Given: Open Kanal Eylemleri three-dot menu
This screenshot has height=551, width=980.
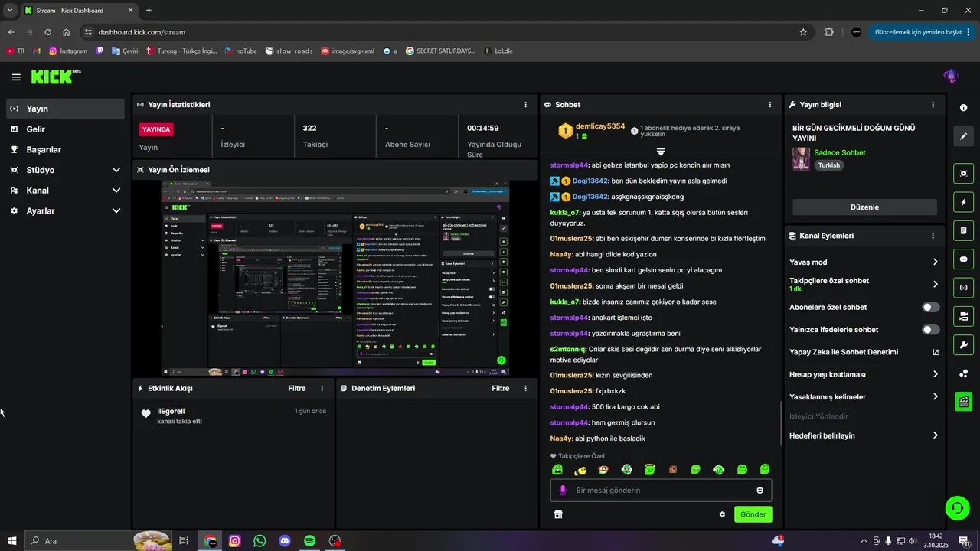Looking at the screenshot, I should (x=933, y=236).
